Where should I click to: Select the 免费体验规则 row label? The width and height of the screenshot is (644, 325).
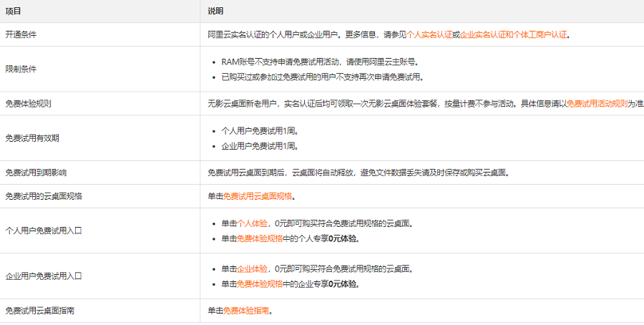pos(29,104)
